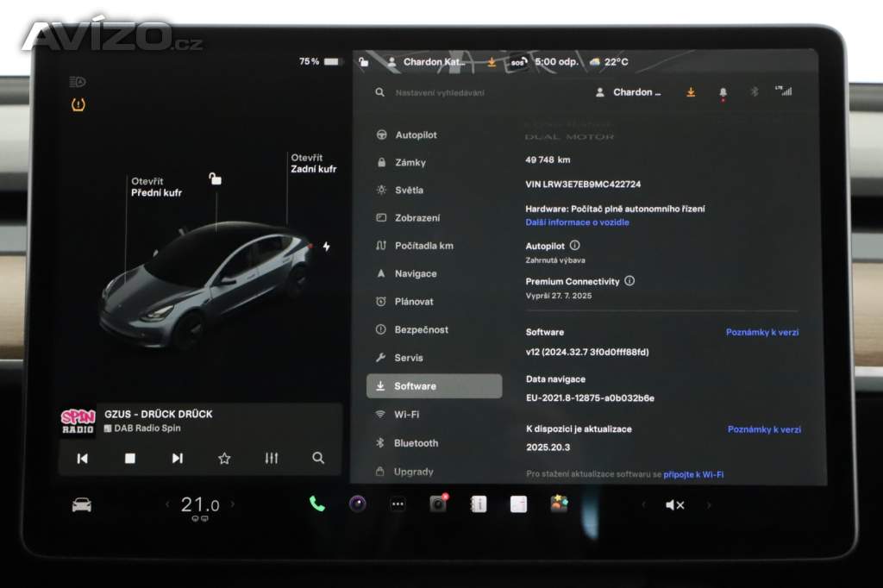Screen dimensions: 883x588
Task: Open 'Další informace o vozidle' link
Action: (x=577, y=222)
